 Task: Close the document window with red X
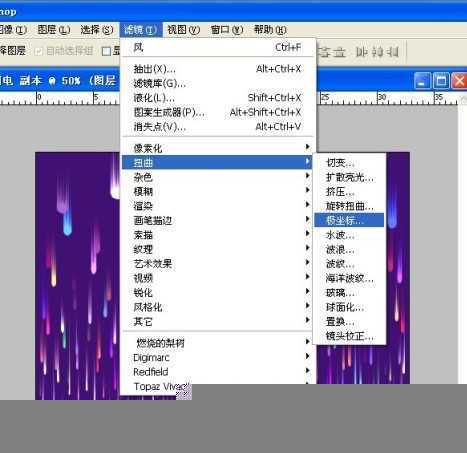coord(460,81)
